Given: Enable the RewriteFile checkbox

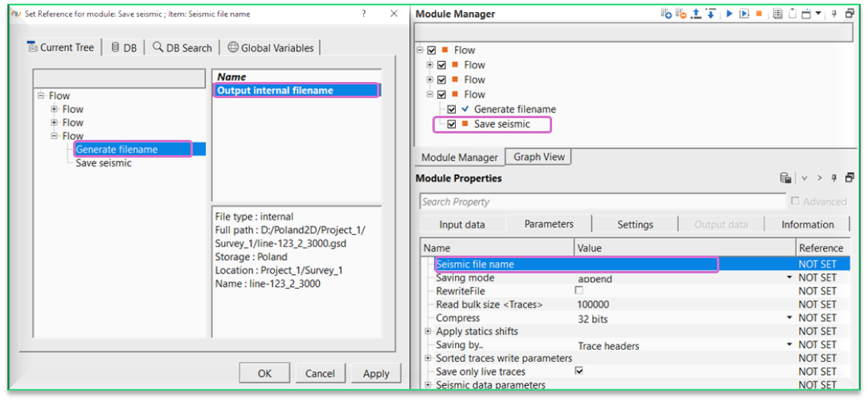Looking at the screenshot, I should point(579,290).
